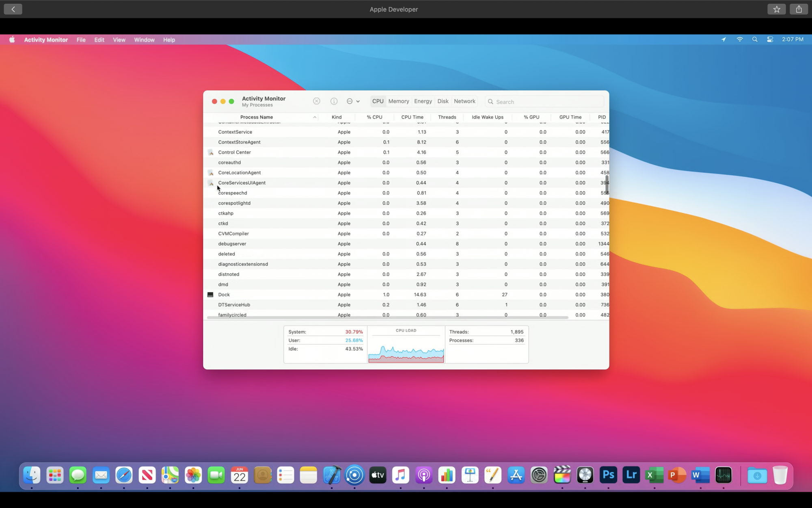Click the vertical scrollbar thumb in process list
Image resolution: width=812 pixels, height=508 pixels.
tap(607, 185)
